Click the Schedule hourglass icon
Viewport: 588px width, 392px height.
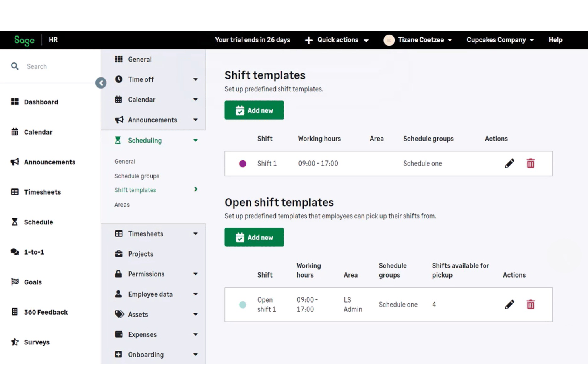tap(15, 222)
